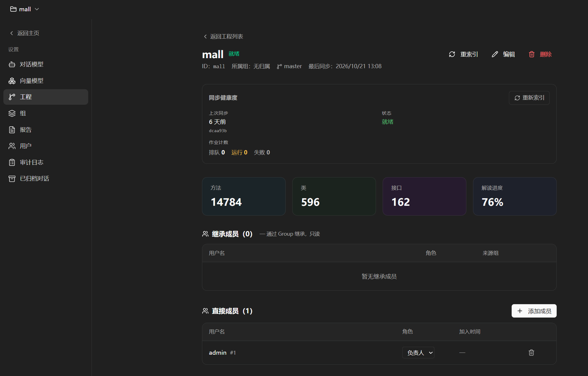Click the green 就绪 status under 状态
This screenshot has width=588, height=376.
(x=388, y=122)
